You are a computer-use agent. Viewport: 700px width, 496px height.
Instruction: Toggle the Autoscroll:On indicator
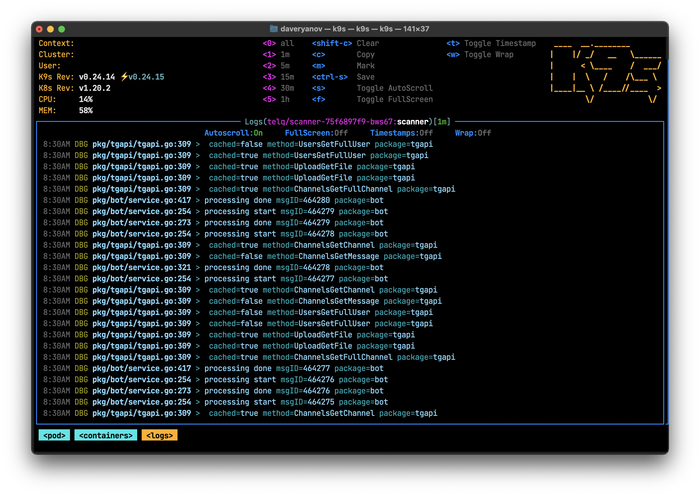click(233, 133)
